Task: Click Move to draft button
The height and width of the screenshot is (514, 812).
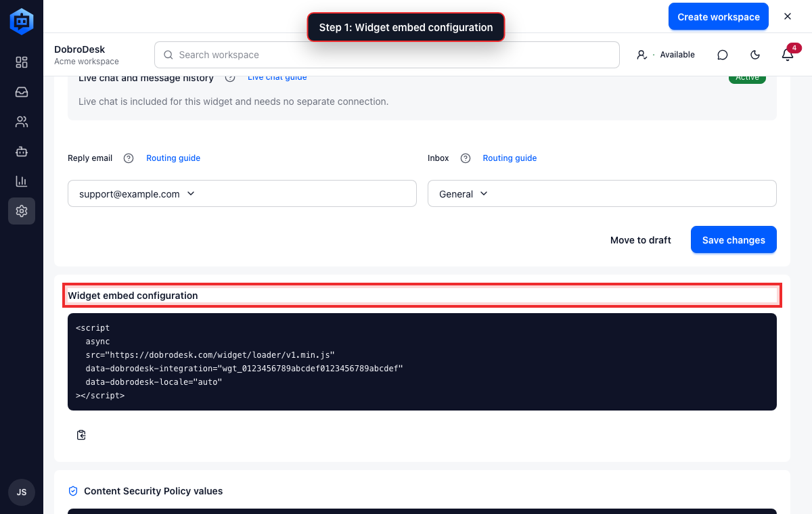Action: coord(641,240)
